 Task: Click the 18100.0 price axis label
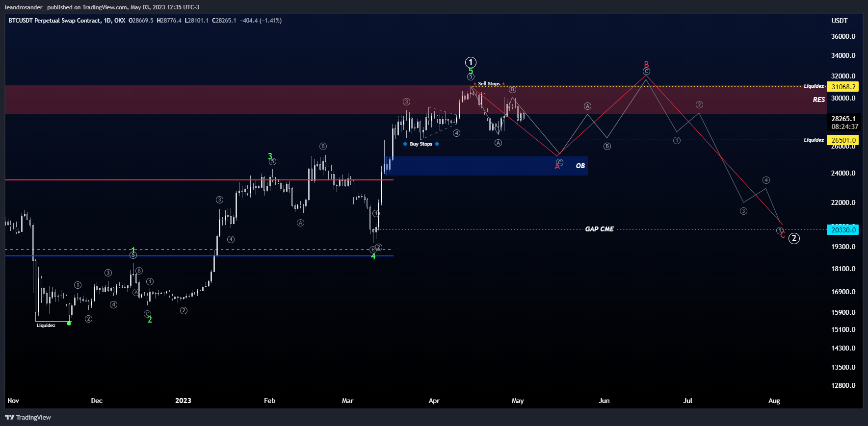843,269
